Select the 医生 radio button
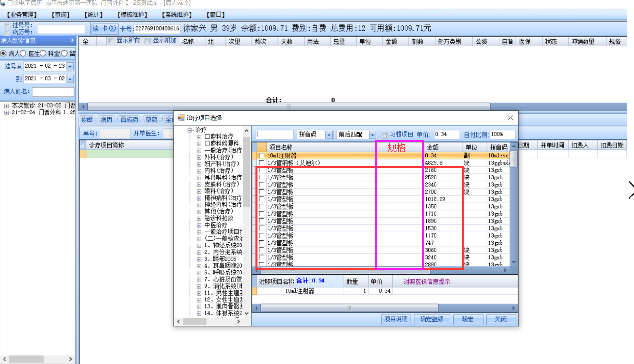Viewport: 634px width, 364px height. click(x=24, y=54)
